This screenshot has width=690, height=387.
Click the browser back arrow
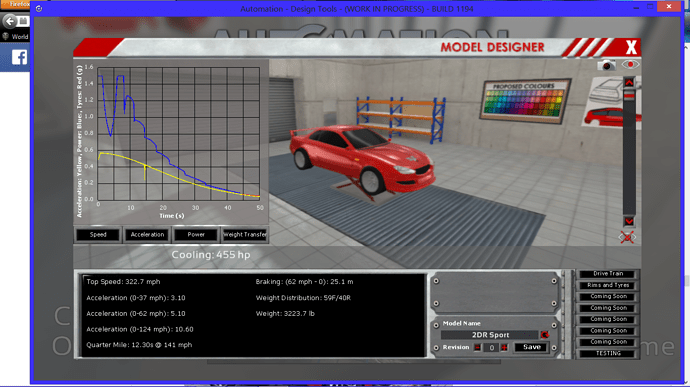10,21
